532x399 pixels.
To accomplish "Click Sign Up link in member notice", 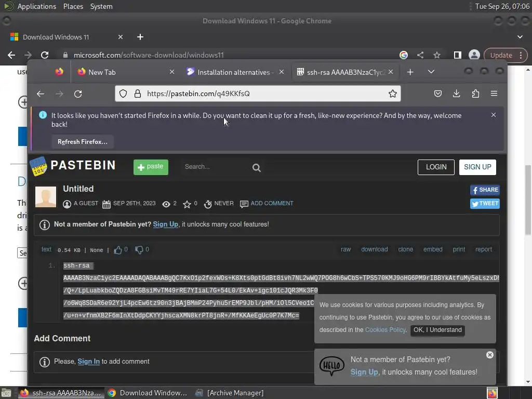I will point(166,224).
